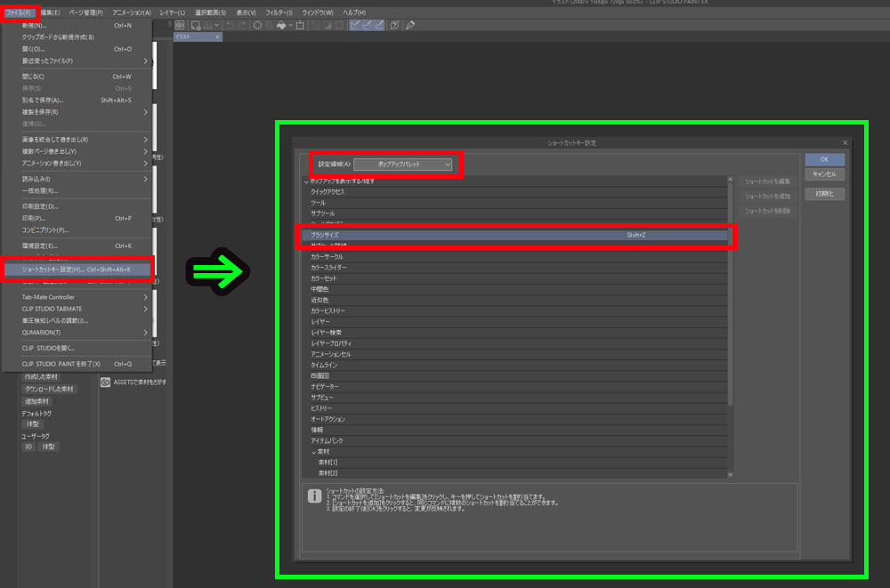The image size is (890, 588).
Task: Collapse the 素材 tree node
Action: click(314, 452)
